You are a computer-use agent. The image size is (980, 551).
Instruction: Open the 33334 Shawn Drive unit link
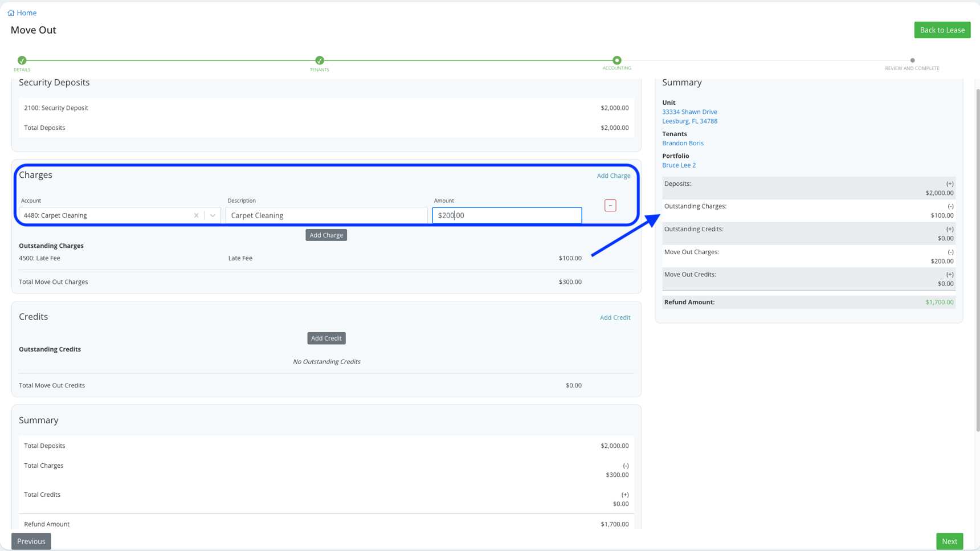pos(689,112)
